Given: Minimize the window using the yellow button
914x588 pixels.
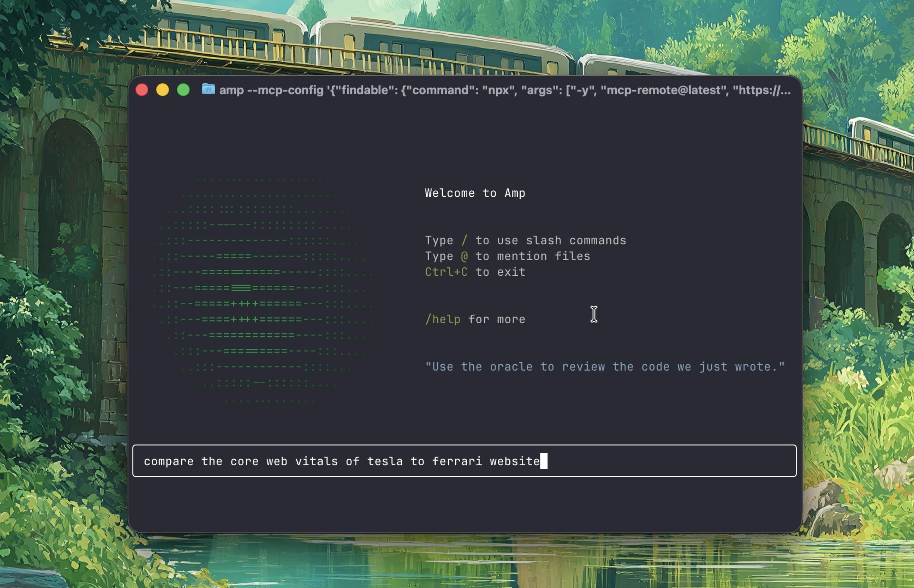Looking at the screenshot, I should 163,90.
